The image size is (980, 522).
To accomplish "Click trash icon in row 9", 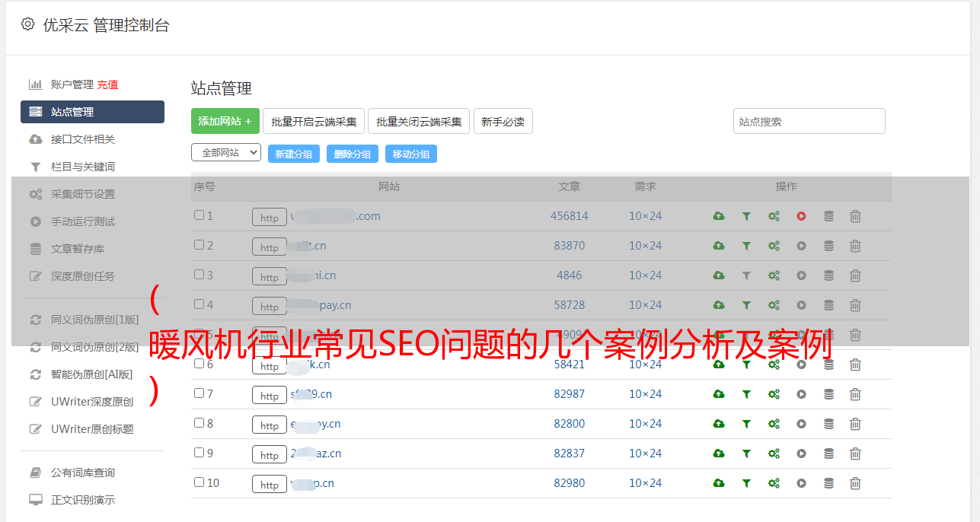I will point(855,454).
